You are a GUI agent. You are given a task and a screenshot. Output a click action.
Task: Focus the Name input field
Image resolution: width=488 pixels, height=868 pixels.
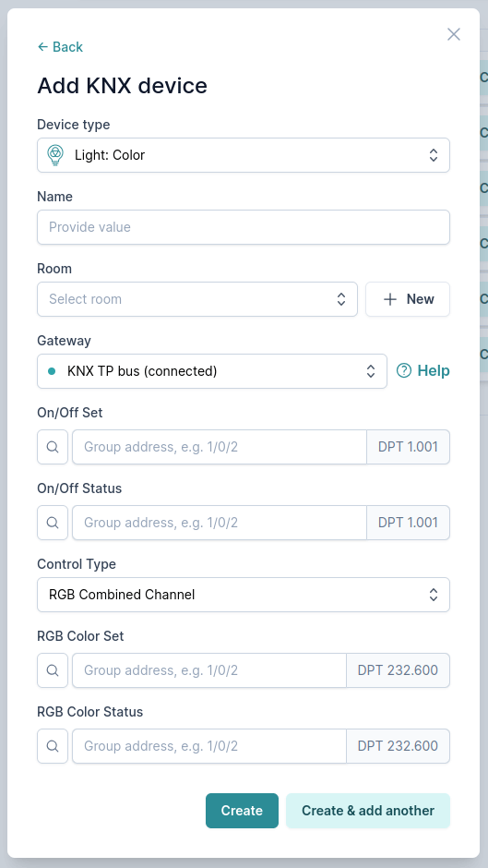[244, 227]
